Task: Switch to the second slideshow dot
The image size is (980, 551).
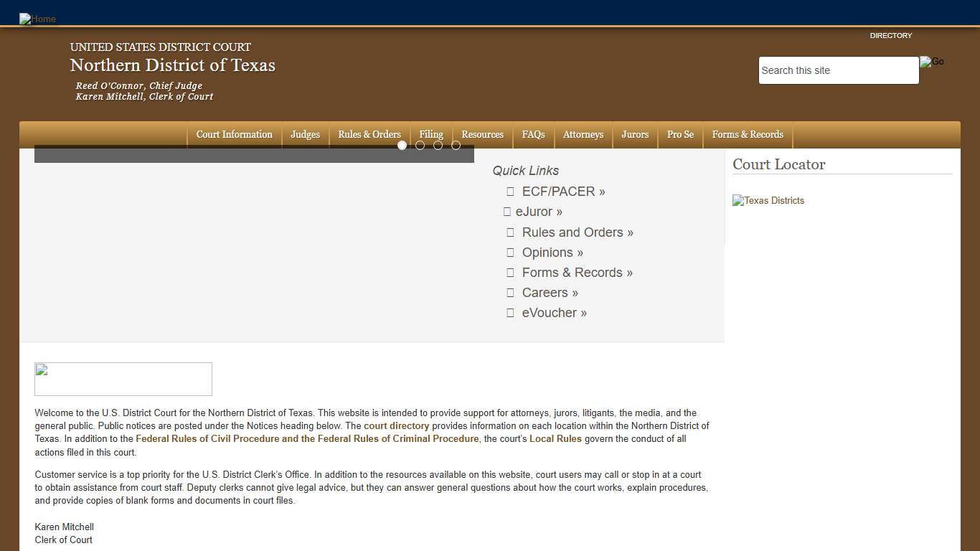Action: coord(420,146)
